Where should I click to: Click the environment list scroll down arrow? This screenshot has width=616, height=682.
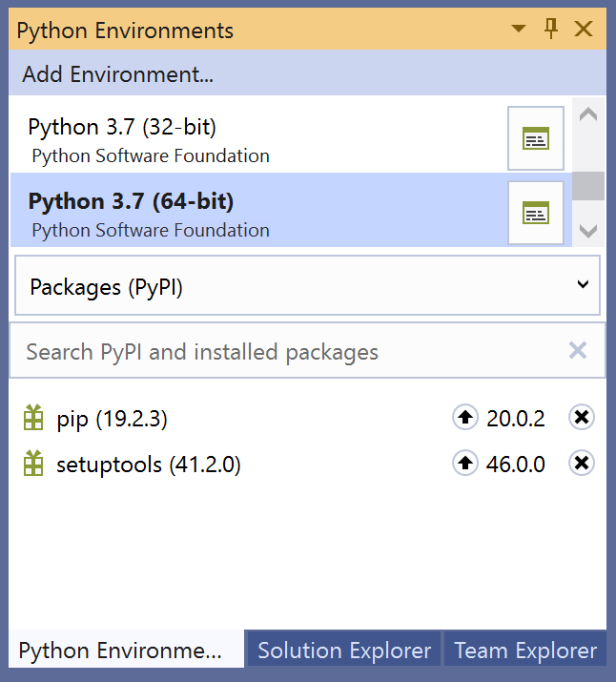[x=588, y=231]
